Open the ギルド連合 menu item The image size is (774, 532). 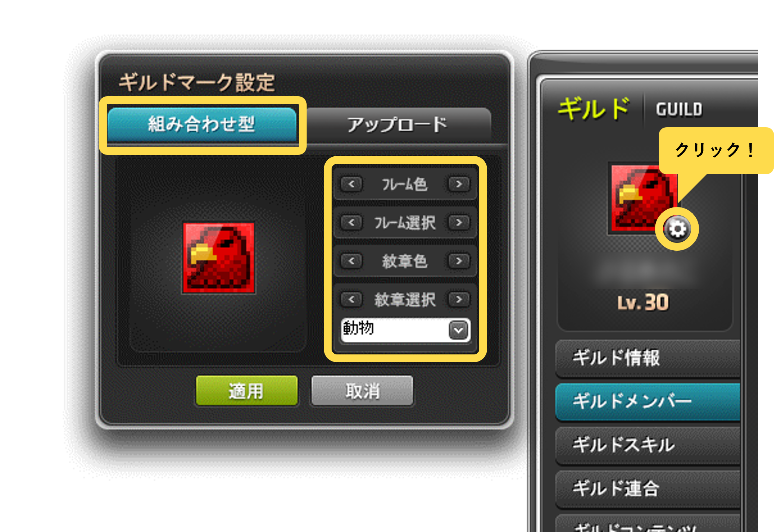pos(648,489)
